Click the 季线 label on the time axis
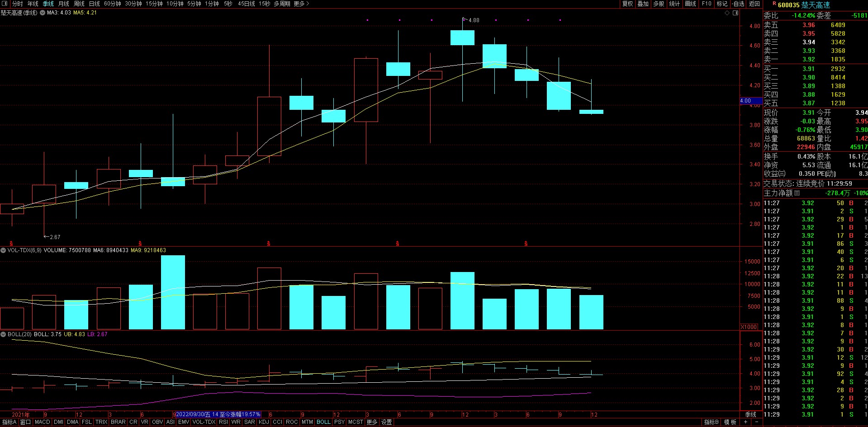 click(x=750, y=414)
